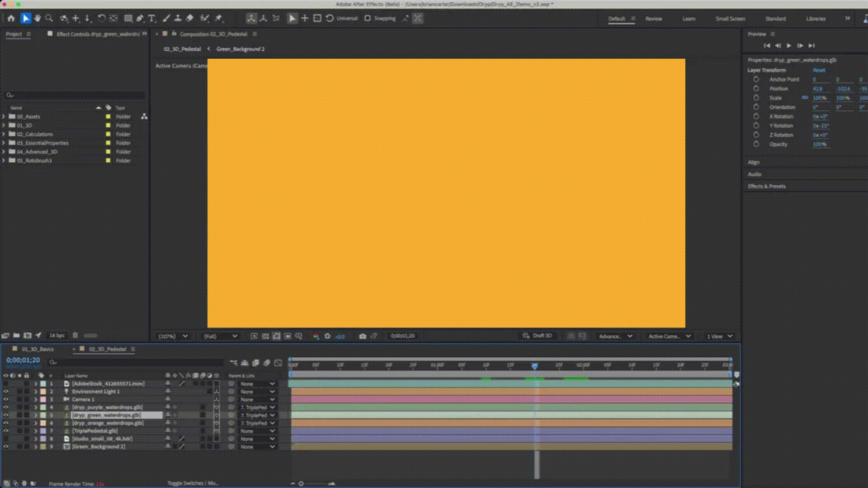Select the Puppet Pin tool

(x=219, y=19)
